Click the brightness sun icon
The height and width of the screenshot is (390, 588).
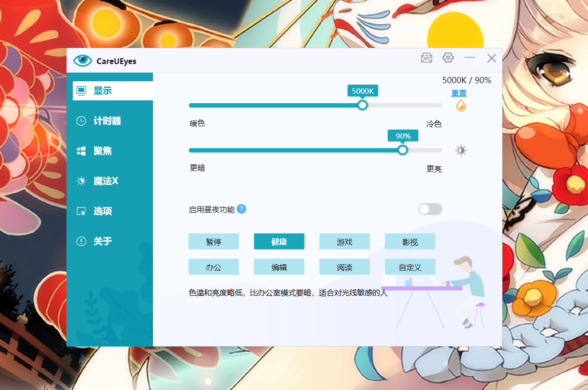click(x=461, y=151)
